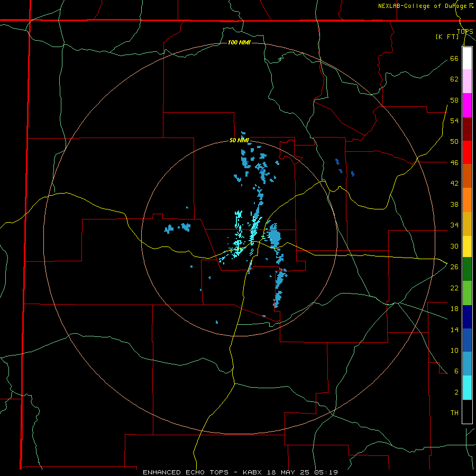Click the light pink 62 kft legend swatch
This screenshot has height=476, width=476.
click(x=467, y=81)
